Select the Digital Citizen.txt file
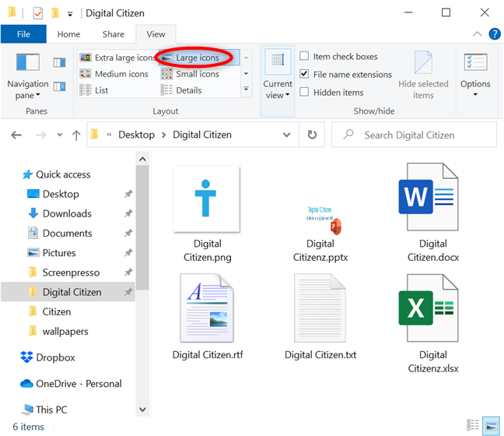The width and height of the screenshot is (504, 436). (320, 317)
